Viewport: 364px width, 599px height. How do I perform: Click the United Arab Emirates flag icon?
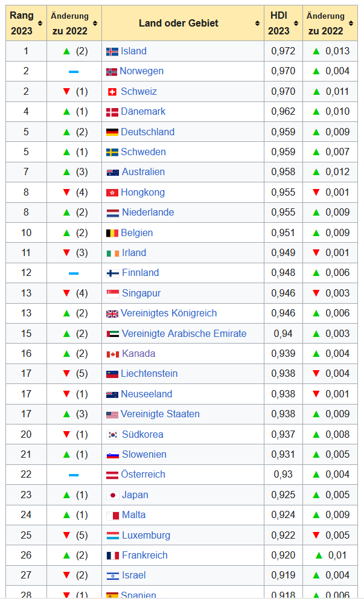pos(113,334)
